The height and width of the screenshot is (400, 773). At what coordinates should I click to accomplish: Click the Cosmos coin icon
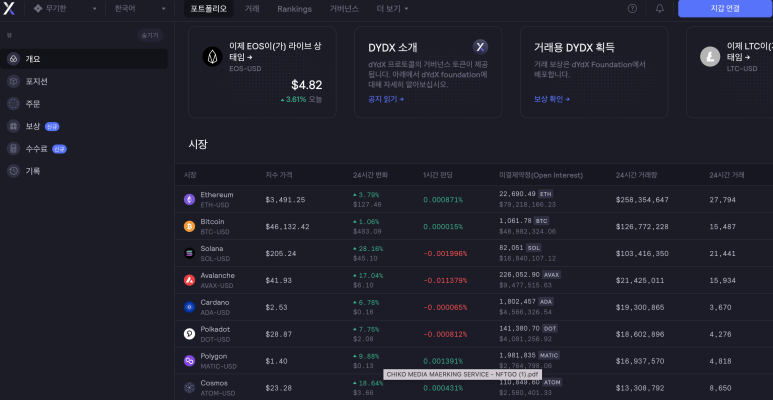point(189,388)
